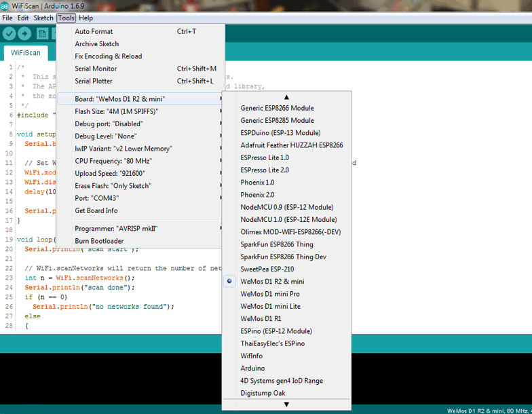Open the Sketch menu

click(43, 18)
